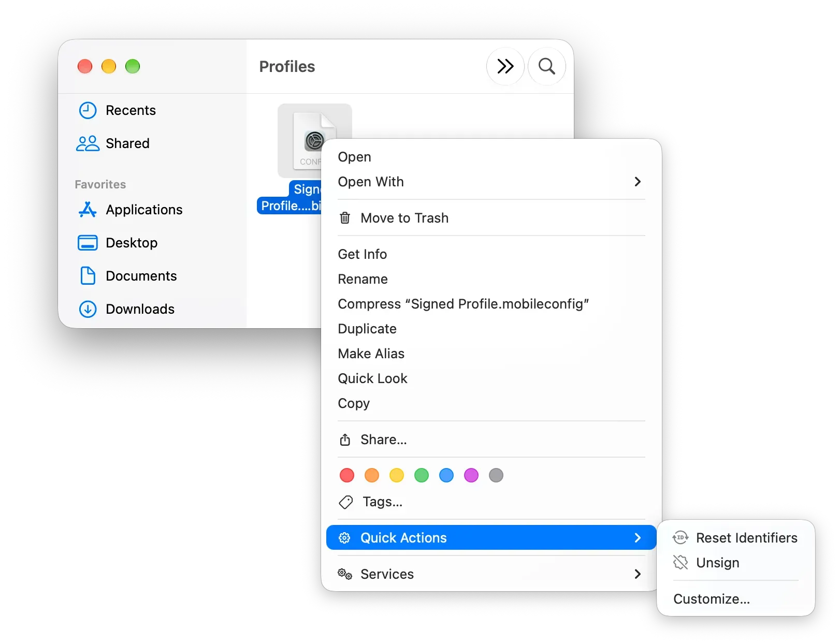This screenshot has width=839, height=644.
Task: Choose Compress "Signed Profile.mobileconfig"
Action: pos(491,304)
